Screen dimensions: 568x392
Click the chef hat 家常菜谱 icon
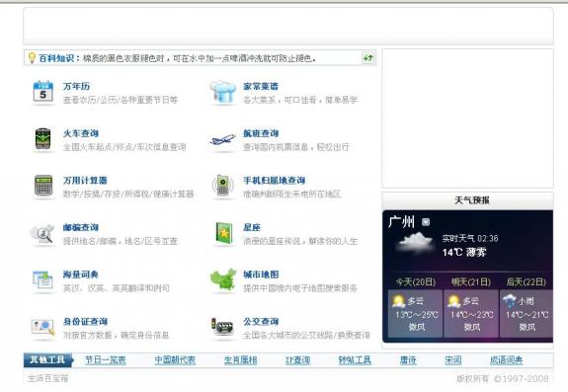coord(222,92)
